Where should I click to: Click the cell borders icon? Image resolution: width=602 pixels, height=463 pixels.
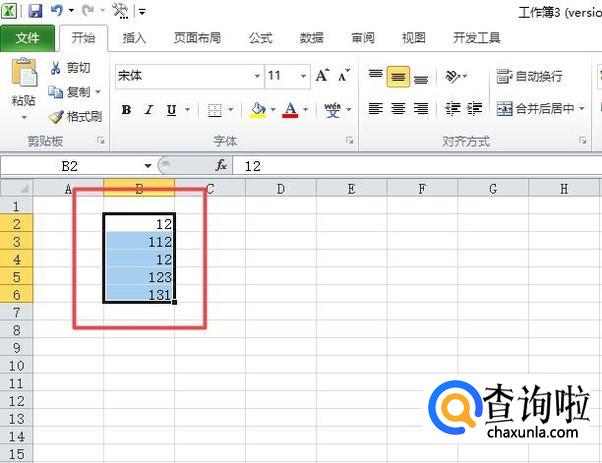point(215,110)
